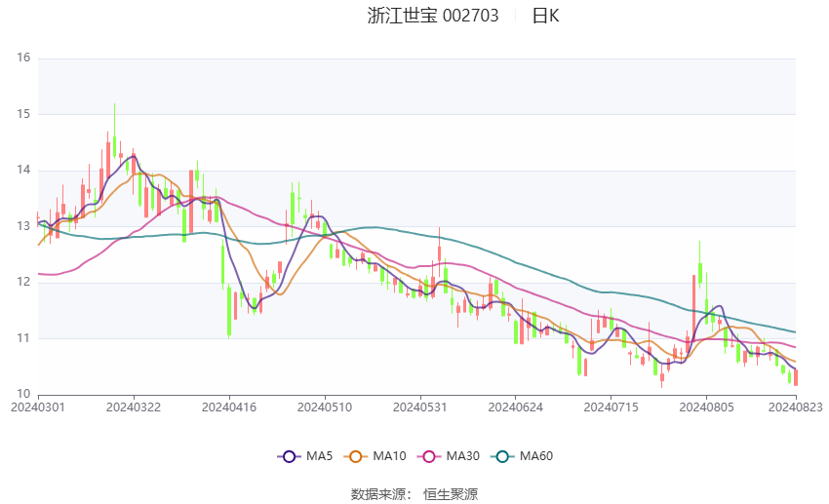The height and width of the screenshot is (504, 829).
Task: Click the 16 price axis label
Action: 23,58
